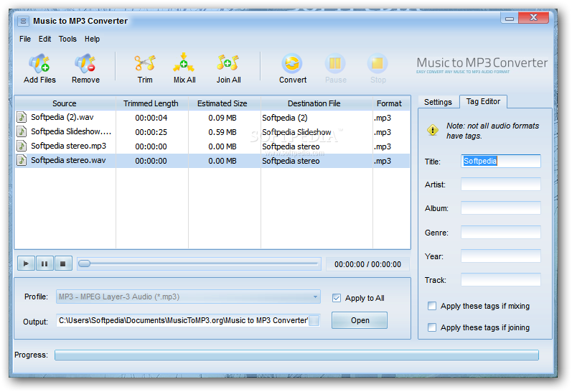572x392 pixels.
Task: Open the Edit menu
Action: [x=45, y=39]
